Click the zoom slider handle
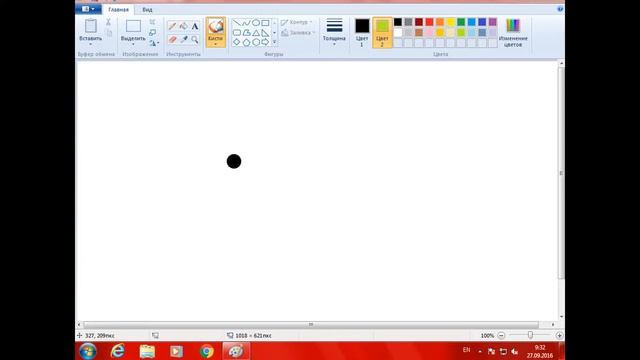The width and height of the screenshot is (640, 360). pos(530,336)
